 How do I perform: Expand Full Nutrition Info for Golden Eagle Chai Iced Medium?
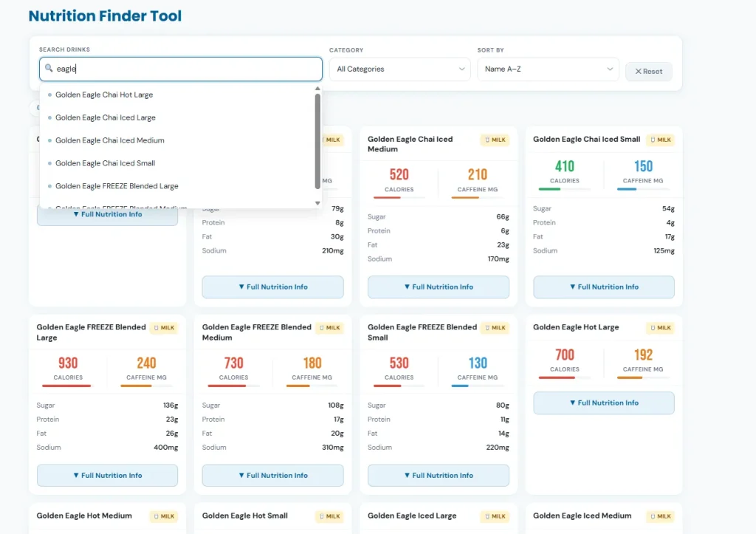click(x=438, y=287)
